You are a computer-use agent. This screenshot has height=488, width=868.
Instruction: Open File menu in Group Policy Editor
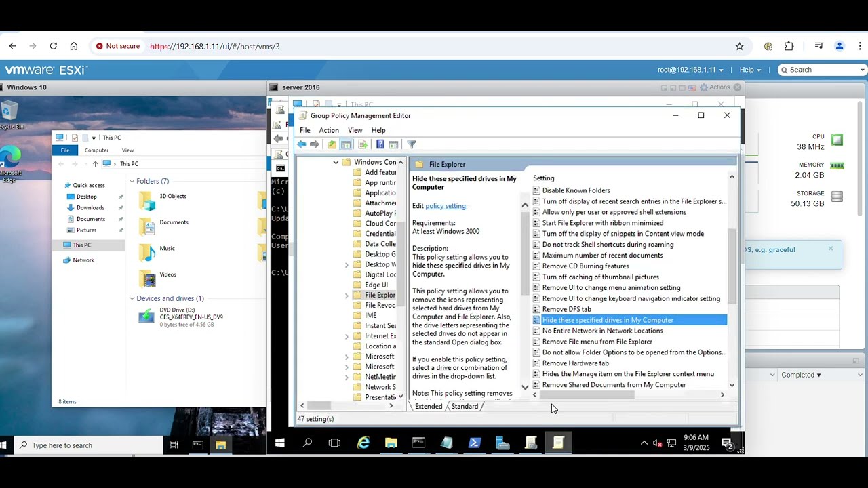(305, 130)
